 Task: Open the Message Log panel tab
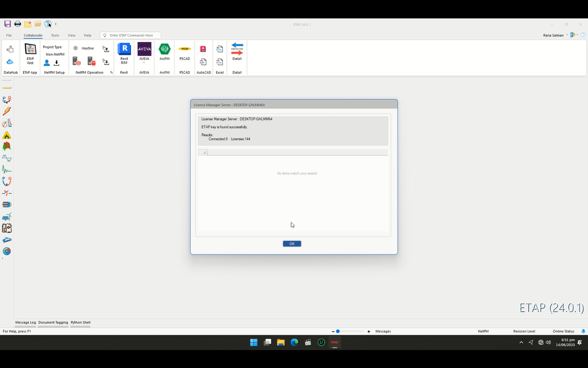pyautogui.click(x=26, y=322)
